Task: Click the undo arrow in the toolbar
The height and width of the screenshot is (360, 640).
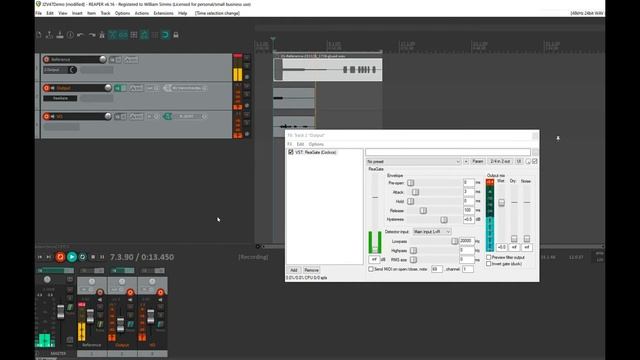Action: pos(81,35)
